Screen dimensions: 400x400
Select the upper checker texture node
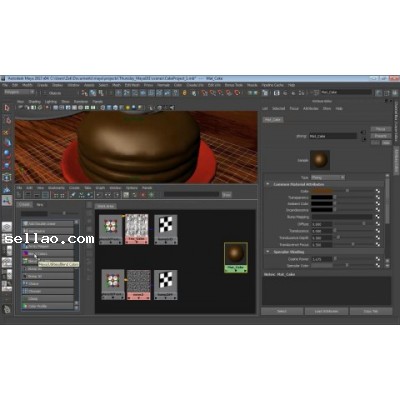pyautogui.click(x=166, y=229)
